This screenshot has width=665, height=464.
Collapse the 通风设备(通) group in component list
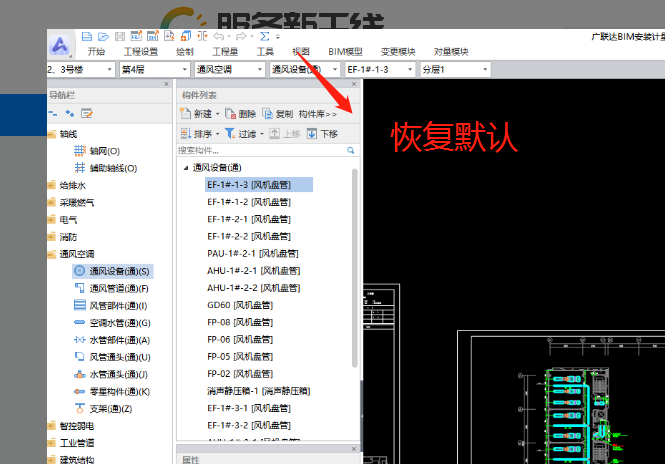[x=185, y=168]
